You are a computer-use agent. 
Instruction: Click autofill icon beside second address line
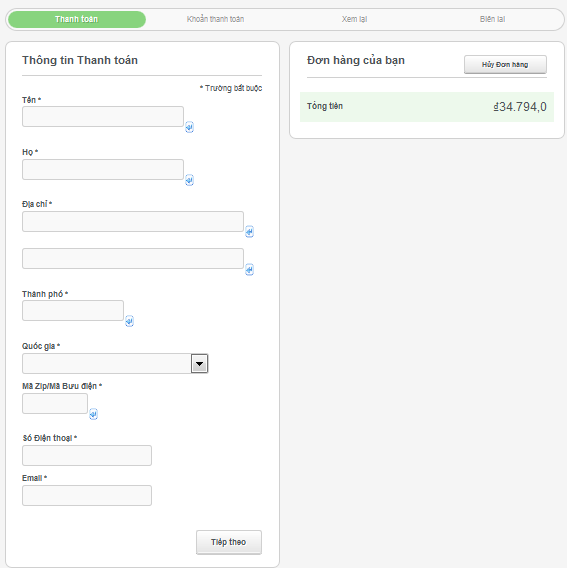point(249,270)
